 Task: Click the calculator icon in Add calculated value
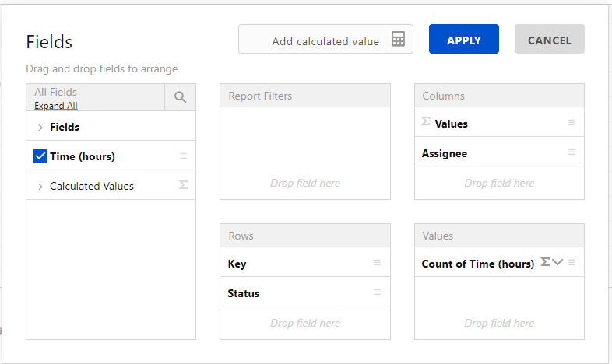coord(398,40)
